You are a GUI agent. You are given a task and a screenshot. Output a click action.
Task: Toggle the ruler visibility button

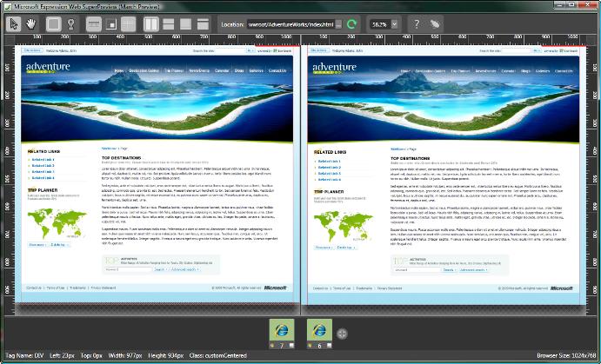point(94,24)
